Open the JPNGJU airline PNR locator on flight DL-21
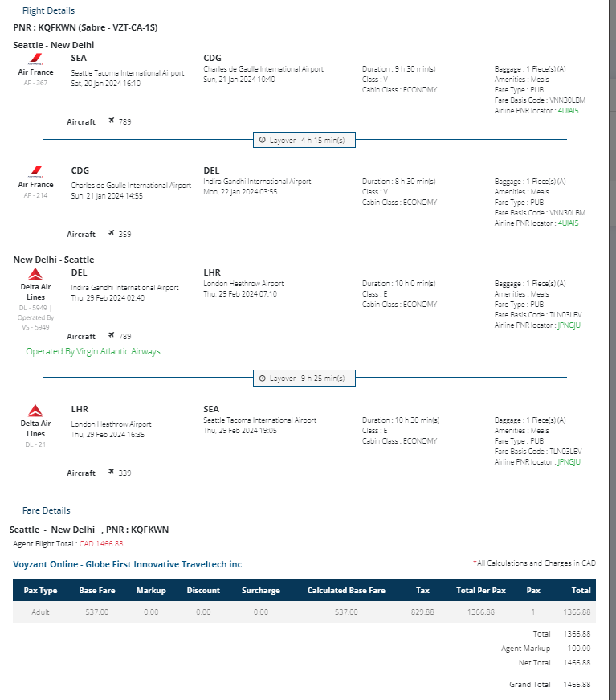The image size is (616, 700). [568, 462]
